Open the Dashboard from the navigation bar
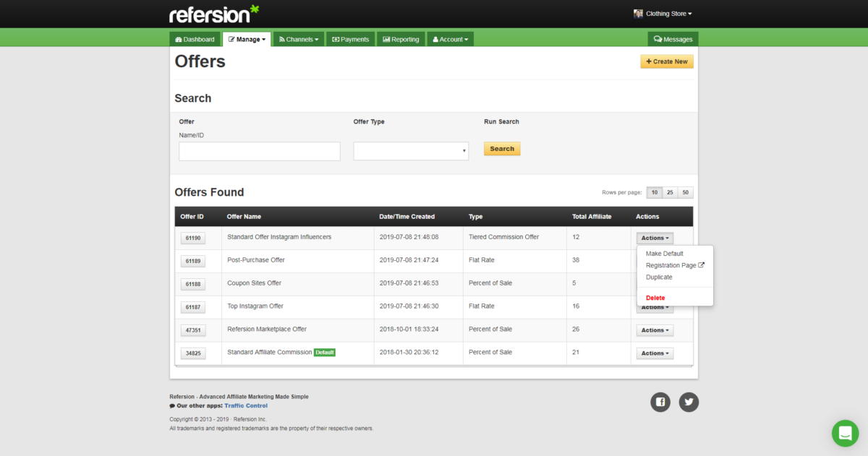Viewport: 868px width, 456px height. [x=195, y=39]
